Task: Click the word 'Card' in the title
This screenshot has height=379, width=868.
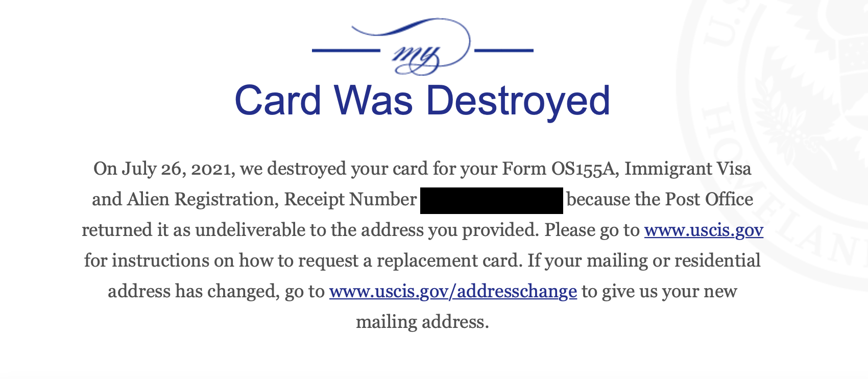Action: [278, 101]
